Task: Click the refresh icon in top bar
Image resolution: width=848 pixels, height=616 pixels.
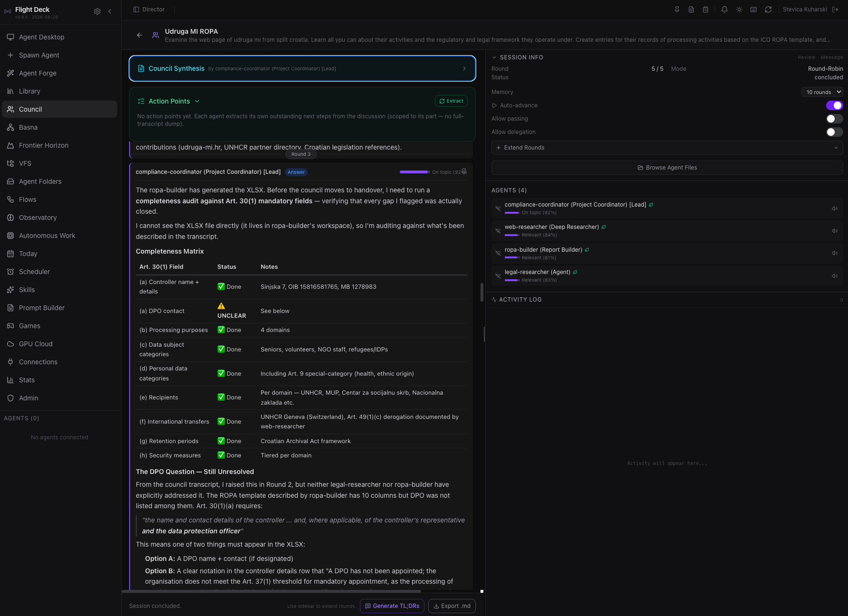Action: click(x=768, y=9)
